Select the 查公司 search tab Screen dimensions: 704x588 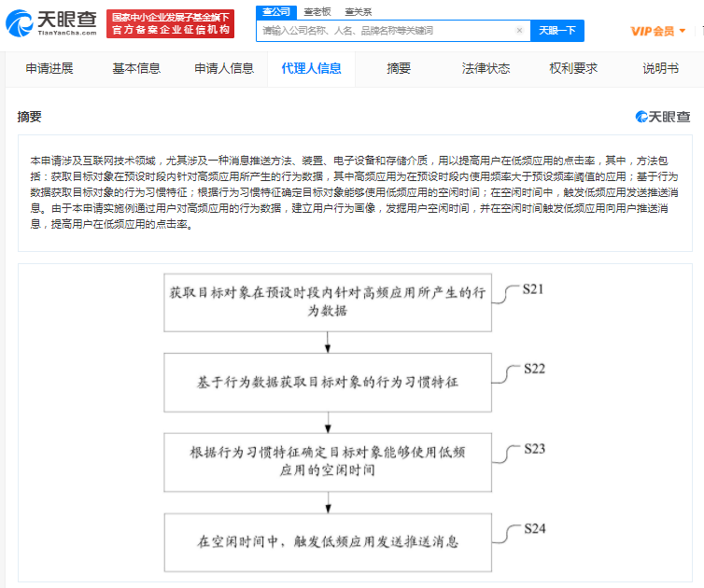tap(275, 11)
